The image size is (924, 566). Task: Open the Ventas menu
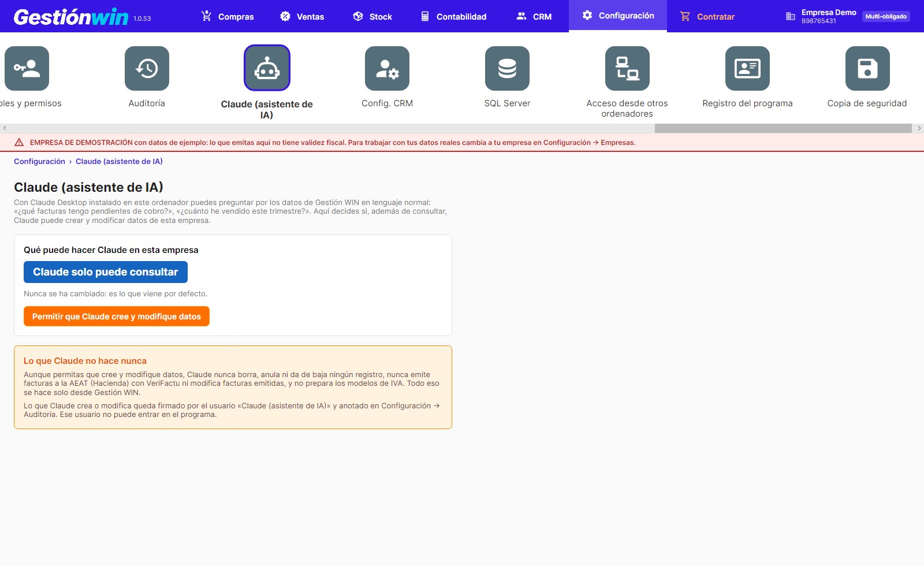301,16
